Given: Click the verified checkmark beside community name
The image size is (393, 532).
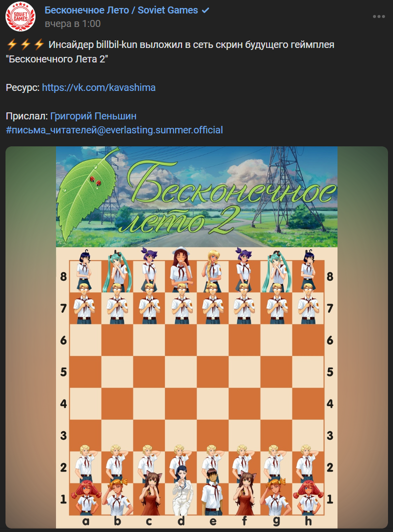Looking at the screenshot, I should coord(205,10).
